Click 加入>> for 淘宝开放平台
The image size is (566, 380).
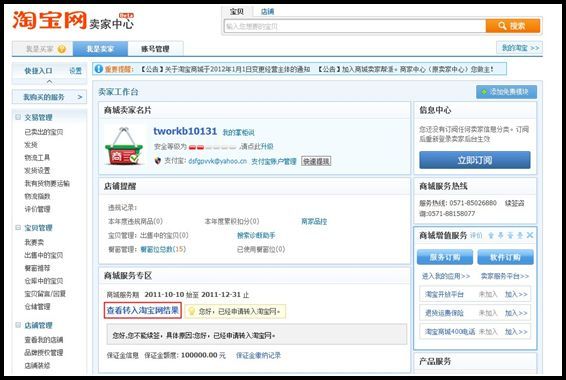pos(516,294)
